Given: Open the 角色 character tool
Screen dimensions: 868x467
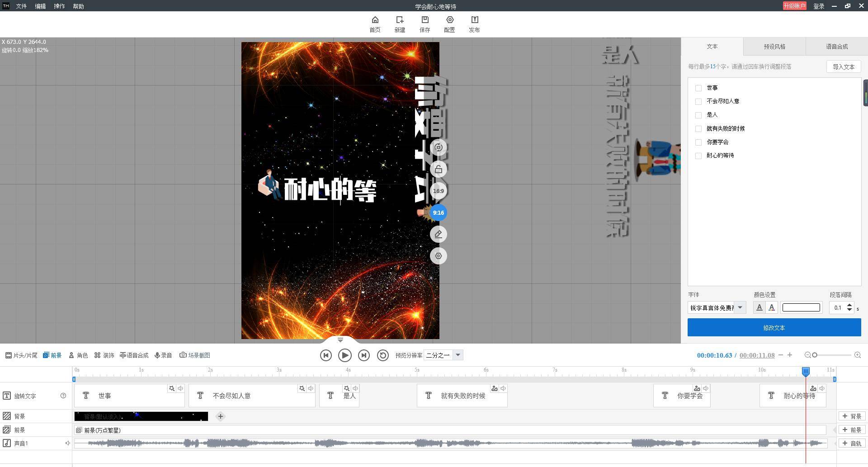Looking at the screenshot, I should (x=78, y=355).
